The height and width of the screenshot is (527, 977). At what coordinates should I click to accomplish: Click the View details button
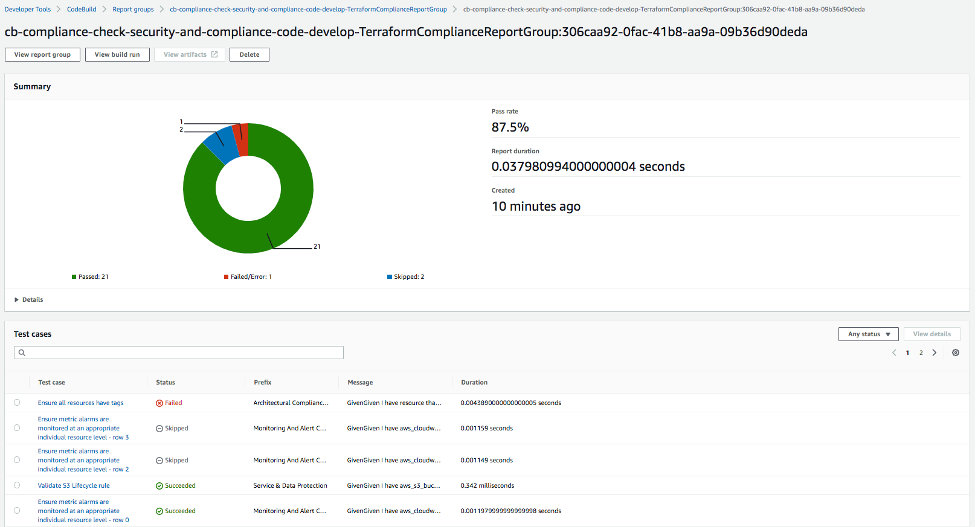932,334
